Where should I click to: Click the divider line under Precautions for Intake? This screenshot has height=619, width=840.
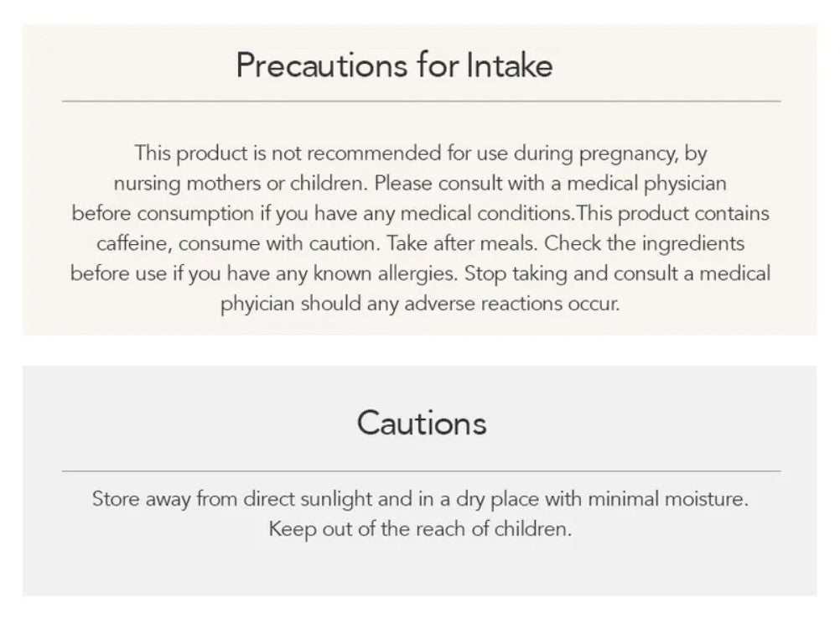pyautogui.click(x=421, y=101)
